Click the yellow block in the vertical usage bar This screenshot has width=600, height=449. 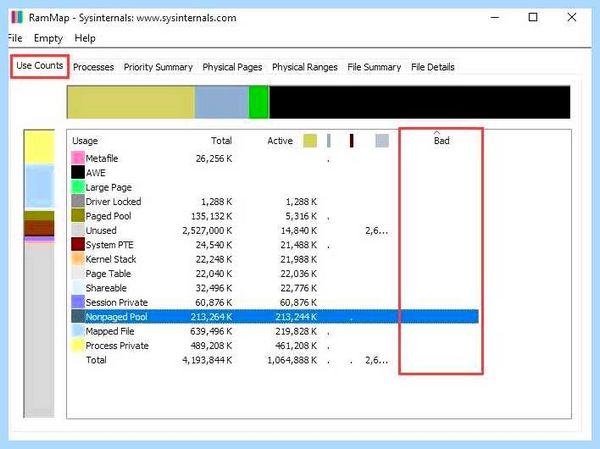[x=39, y=147]
